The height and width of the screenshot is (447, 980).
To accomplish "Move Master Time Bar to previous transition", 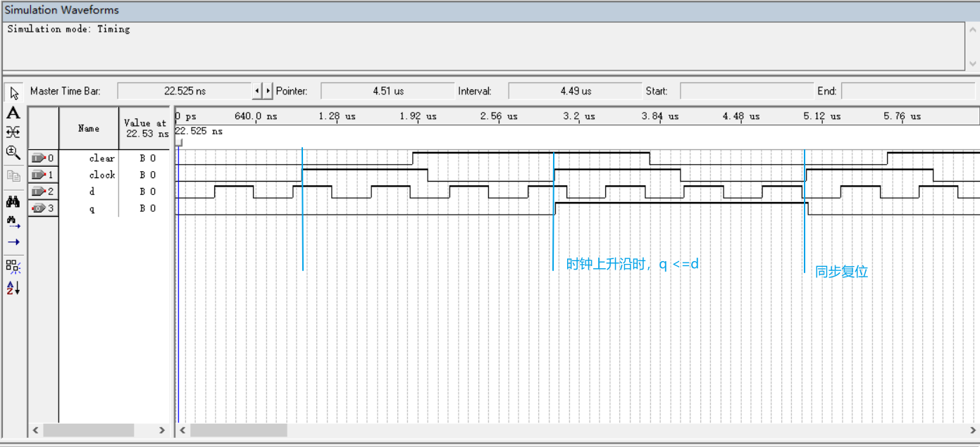I will coord(257,91).
